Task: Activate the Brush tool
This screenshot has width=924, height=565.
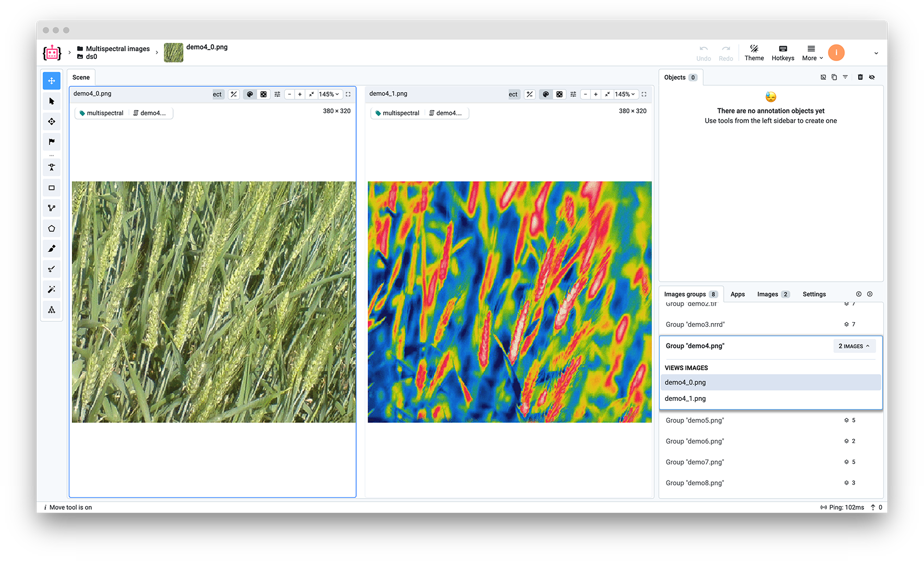Action: pos(52,249)
